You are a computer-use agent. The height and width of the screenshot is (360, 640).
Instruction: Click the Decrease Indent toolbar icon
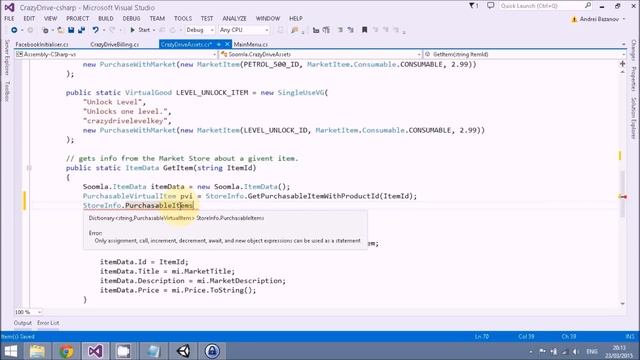tap(340, 30)
